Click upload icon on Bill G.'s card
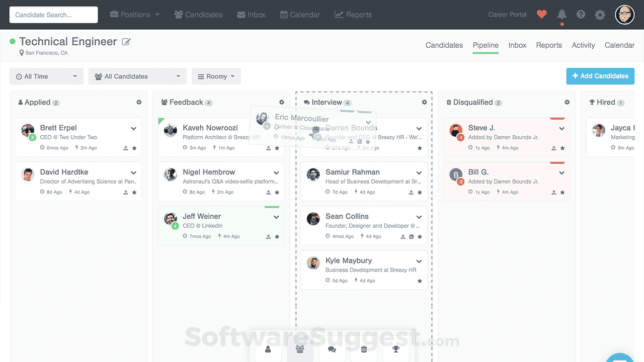The height and width of the screenshot is (362, 644). [554, 193]
